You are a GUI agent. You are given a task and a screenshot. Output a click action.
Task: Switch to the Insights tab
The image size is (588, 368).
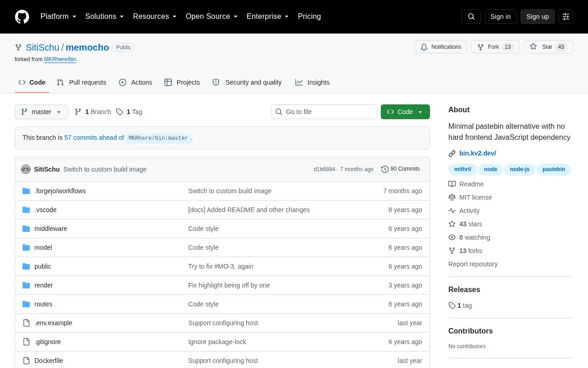pyautogui.click(x=312, y=82)
